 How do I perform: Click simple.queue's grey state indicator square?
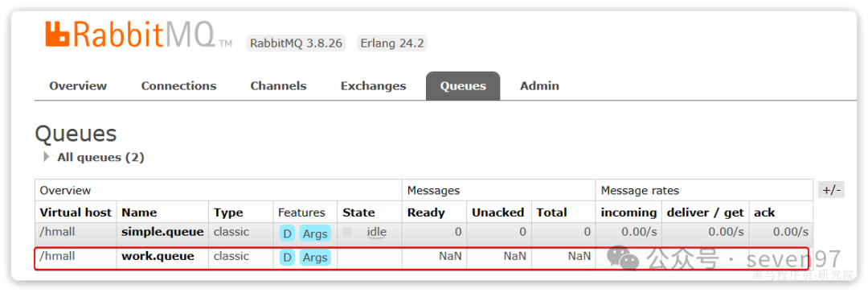point(347,232)
